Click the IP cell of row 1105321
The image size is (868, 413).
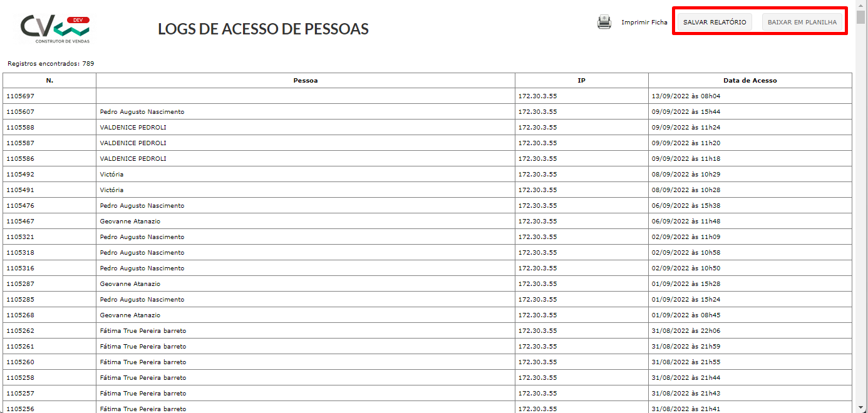tap(582, 237)
